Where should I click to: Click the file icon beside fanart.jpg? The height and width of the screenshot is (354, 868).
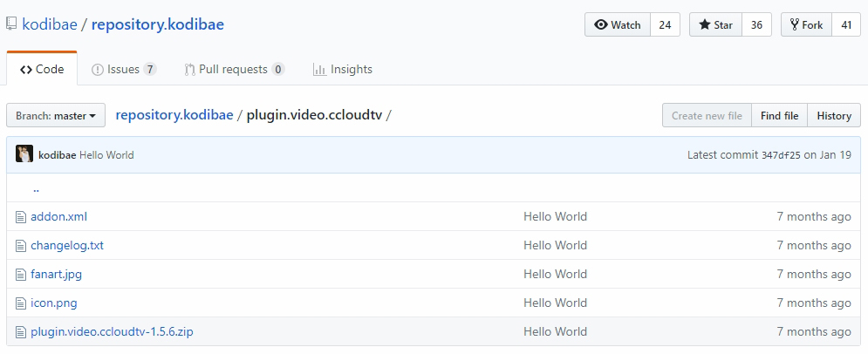[20, 275]
